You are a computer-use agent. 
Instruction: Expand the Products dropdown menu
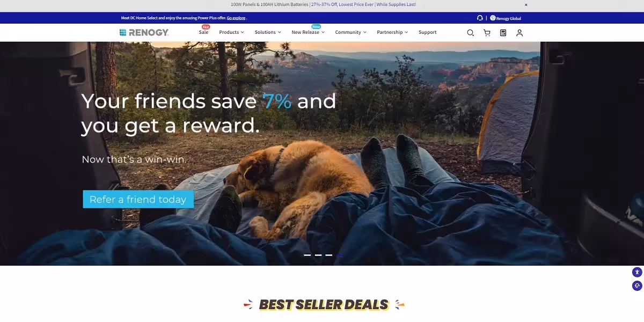pyautogui.click(x=231, y=32)
